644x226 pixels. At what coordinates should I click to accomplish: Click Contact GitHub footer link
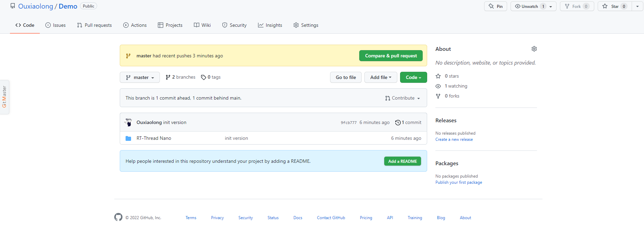tap(331, 218)
